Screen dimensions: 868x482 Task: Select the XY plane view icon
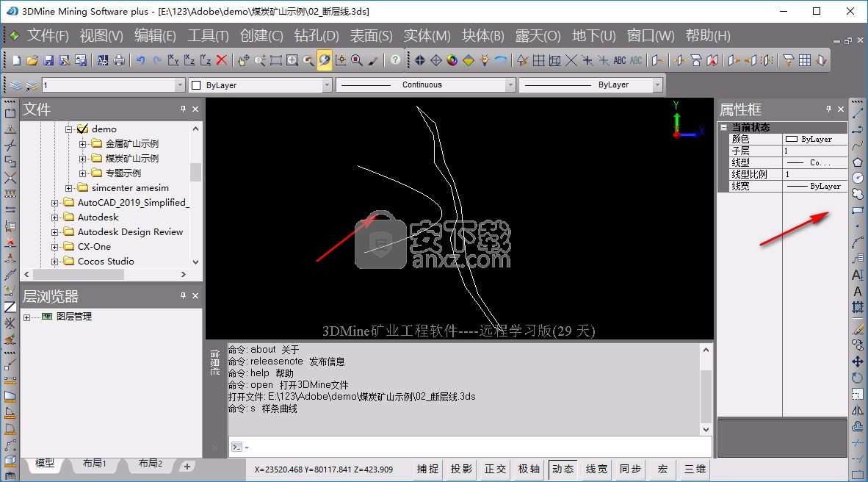173,60
